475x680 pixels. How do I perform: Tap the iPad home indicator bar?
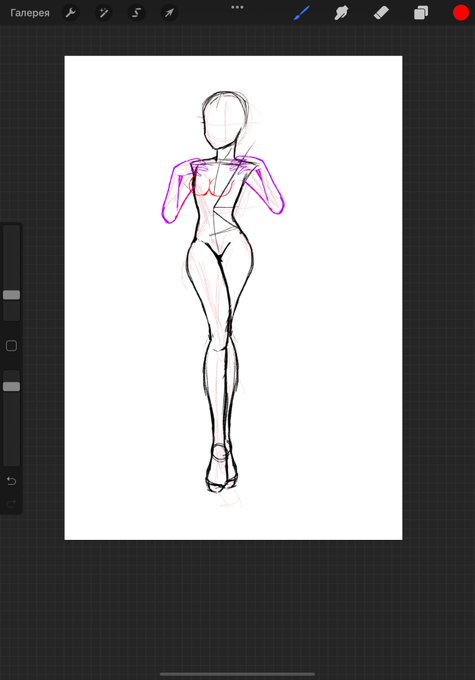tap(237, 674)
